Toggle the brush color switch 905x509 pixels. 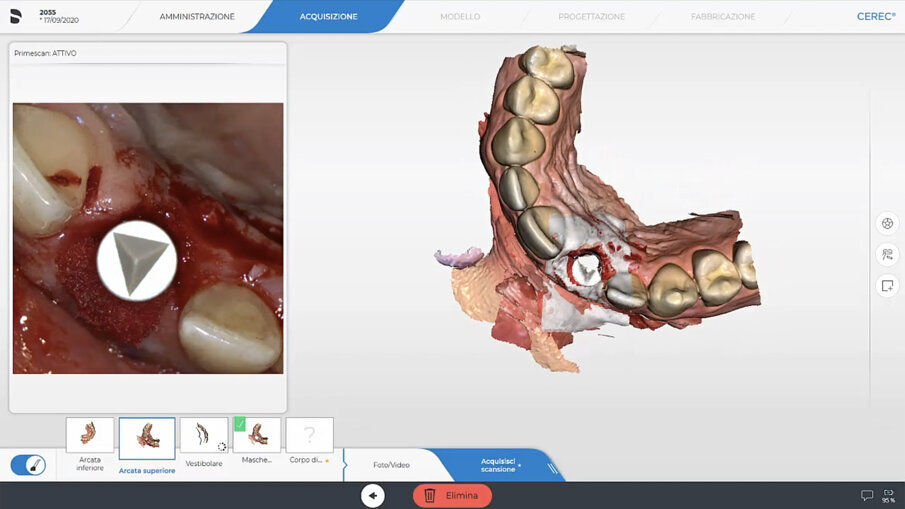click(x=28, y=465)
